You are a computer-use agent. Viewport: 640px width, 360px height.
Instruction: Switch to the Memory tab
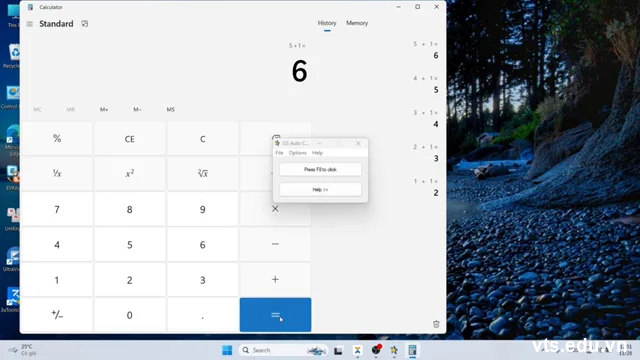[x=357, y=23]
